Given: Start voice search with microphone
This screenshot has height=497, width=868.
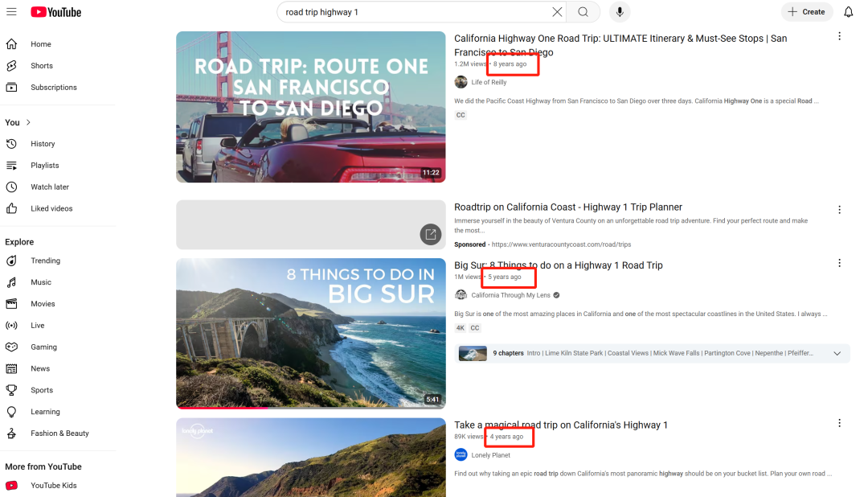Looking at the screenshot, I should (619, 12).
